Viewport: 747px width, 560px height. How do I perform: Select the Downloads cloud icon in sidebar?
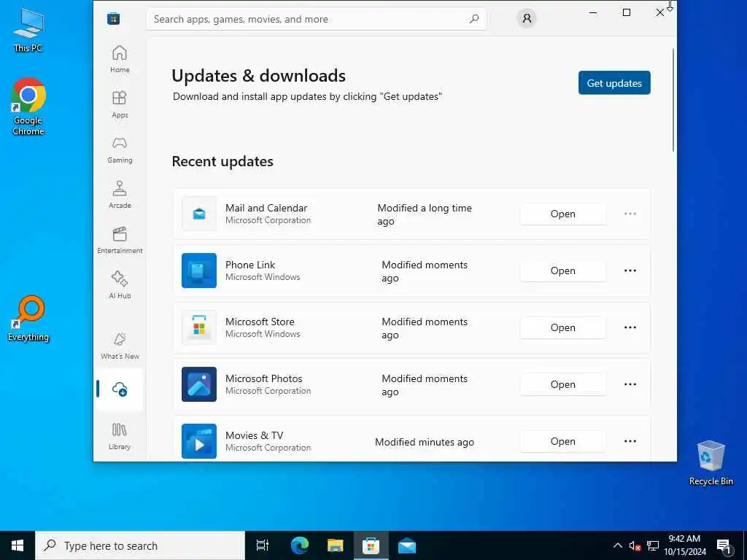(120, 389)
